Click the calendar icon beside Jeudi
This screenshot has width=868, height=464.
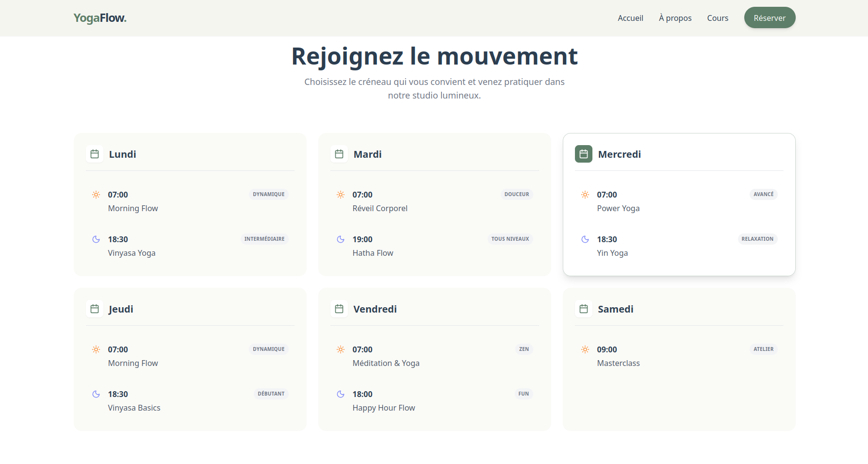tap(95, 309)
